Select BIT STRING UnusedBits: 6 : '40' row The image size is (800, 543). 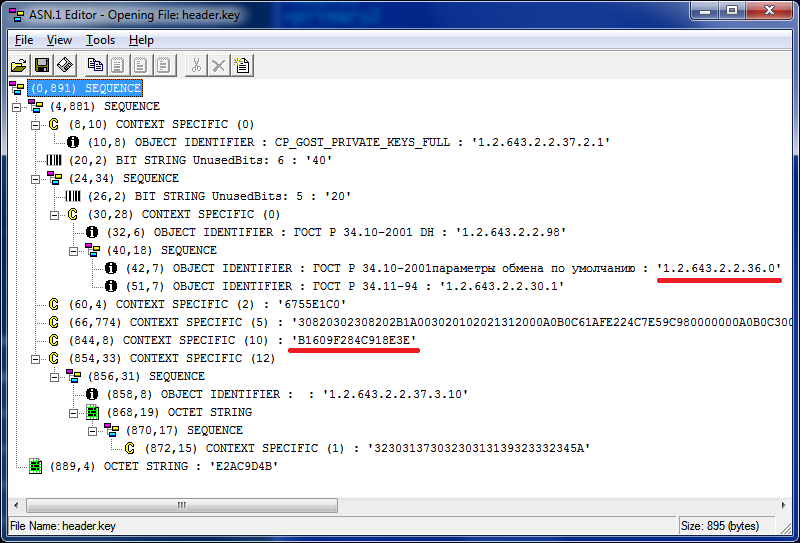[201, 160]
